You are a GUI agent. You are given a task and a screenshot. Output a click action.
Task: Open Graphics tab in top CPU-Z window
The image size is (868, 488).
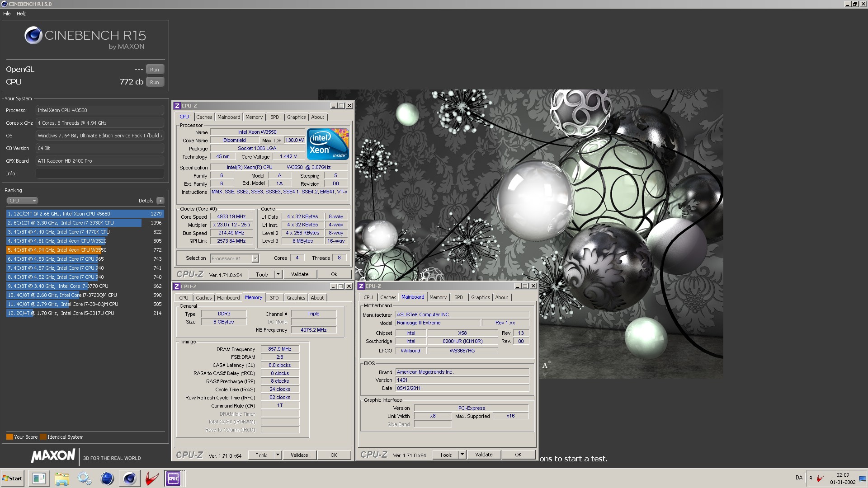pyautogui.click(x=296, y=117)
